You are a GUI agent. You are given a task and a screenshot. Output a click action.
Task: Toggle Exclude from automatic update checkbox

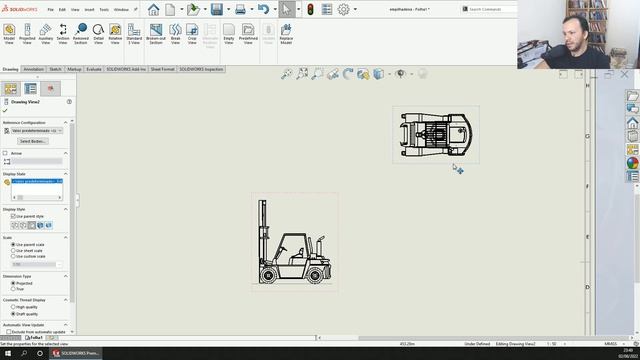point(9,332)
